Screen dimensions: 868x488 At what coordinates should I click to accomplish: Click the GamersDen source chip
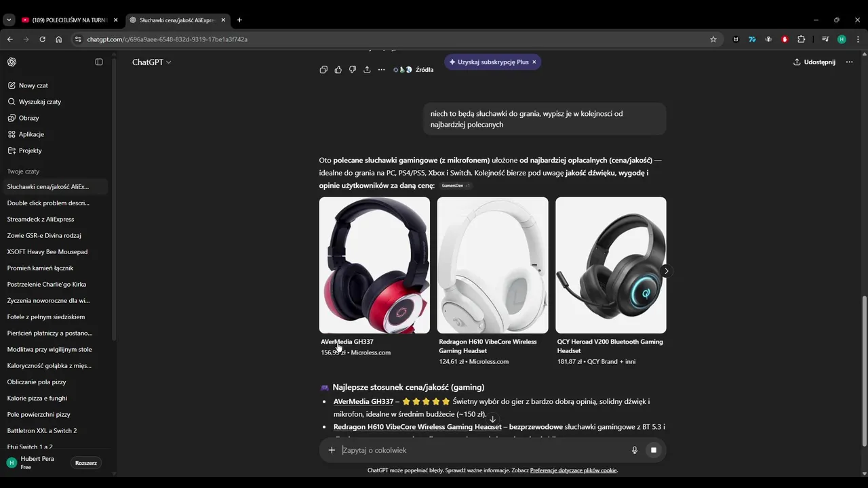click(x=456, y=186)
